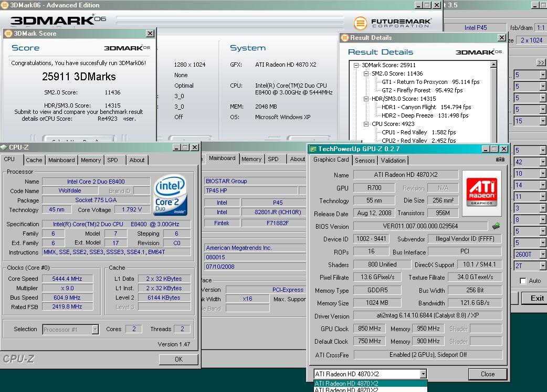Select highlighted ATI Radeon HD 4870 X2 list entry
Viewport: 547px width, 392px height.
371,383
